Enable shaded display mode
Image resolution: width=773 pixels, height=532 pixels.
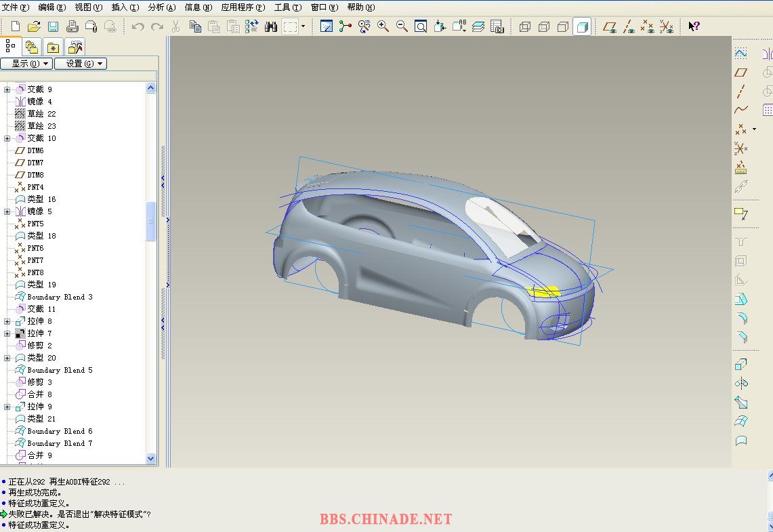[582, 26]
